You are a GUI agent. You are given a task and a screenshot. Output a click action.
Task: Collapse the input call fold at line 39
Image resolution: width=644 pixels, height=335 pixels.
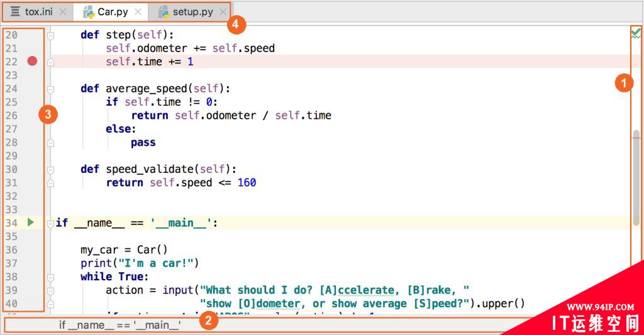pyautogui.click(x=50, y=291)
